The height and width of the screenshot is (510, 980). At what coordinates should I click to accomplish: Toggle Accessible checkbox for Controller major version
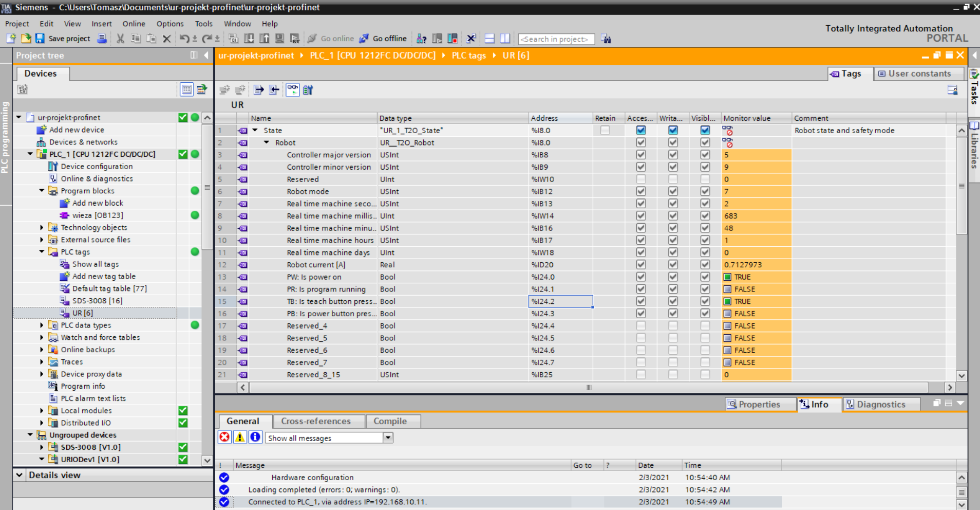point(640,155)
